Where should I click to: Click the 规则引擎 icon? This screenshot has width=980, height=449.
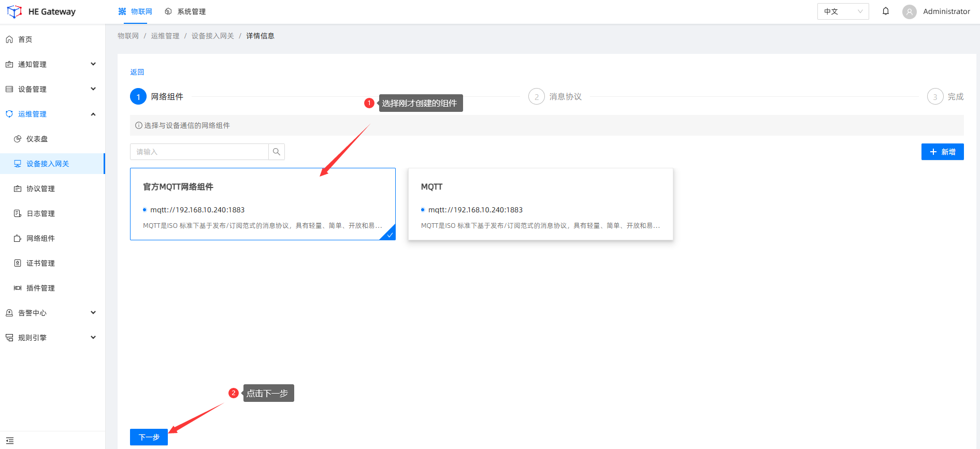(9, 338)
